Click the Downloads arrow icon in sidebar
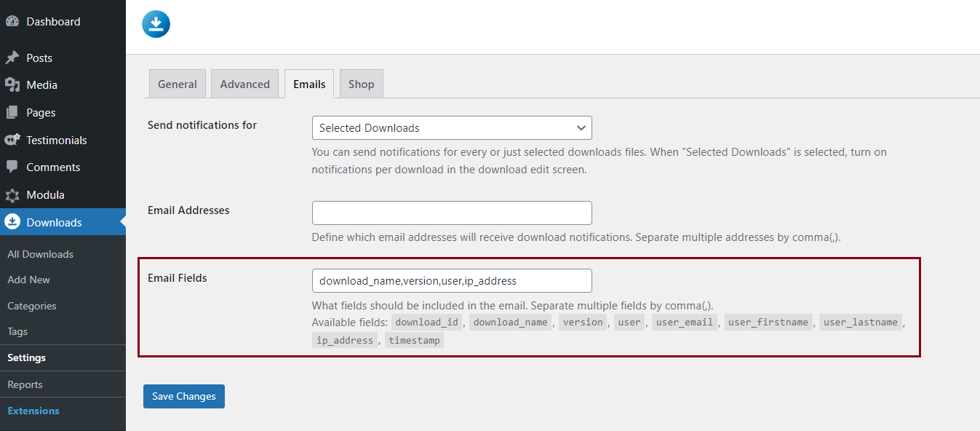This screenshot has width=980, height=431. click(12, 222)
